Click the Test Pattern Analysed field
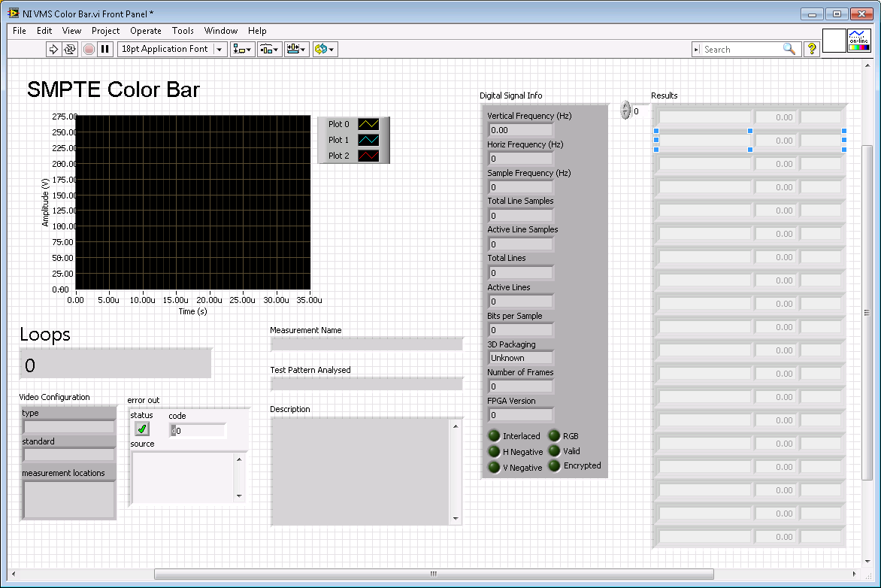 [x=367, y=384]
